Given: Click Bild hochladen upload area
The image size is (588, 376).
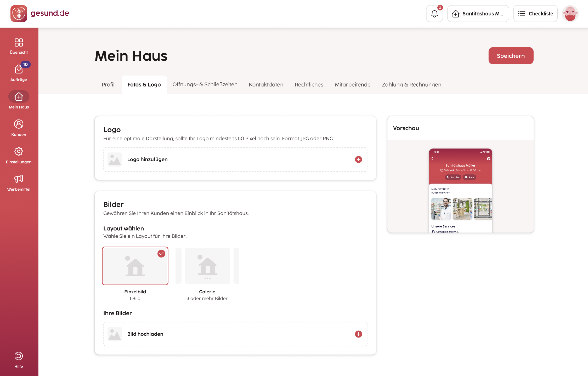Looking at the screenshot, I should click(x=235, y=334).
